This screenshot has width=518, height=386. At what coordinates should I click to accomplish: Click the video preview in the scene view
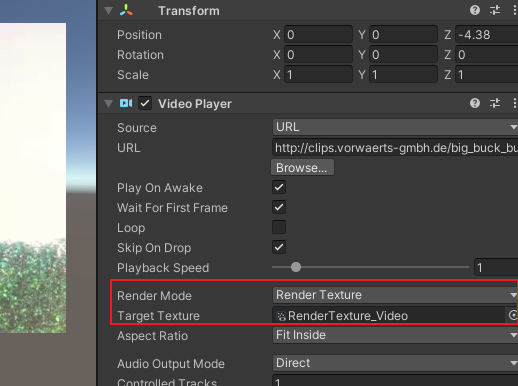33,178
